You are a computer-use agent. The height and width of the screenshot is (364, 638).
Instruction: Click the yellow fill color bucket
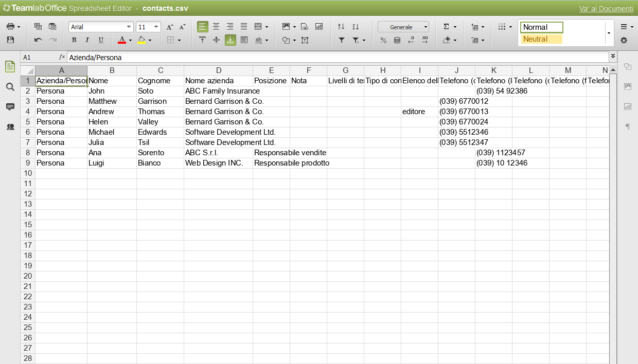pos(142,40)
